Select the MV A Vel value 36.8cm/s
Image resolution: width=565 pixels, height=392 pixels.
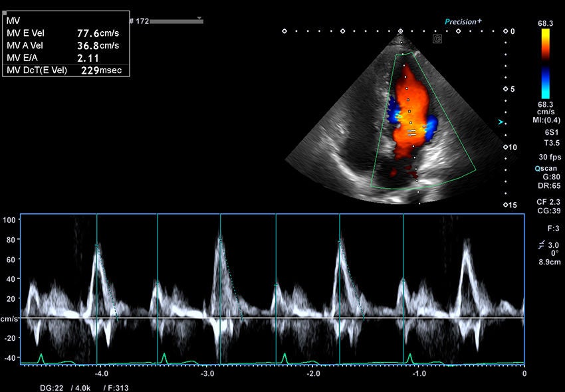(98, 46)
